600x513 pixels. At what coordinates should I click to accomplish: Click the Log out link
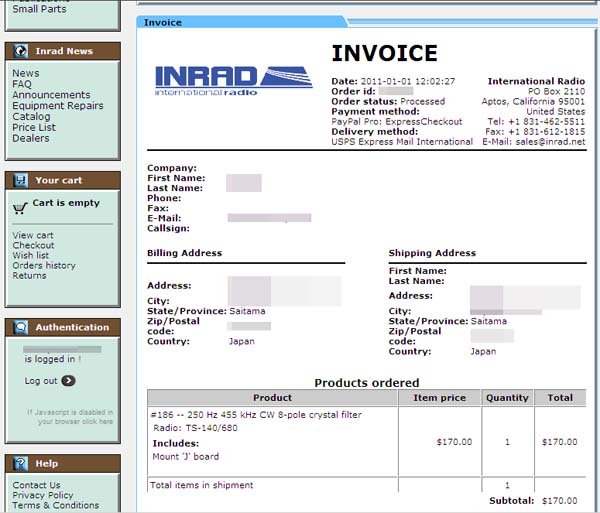[41, 381]
